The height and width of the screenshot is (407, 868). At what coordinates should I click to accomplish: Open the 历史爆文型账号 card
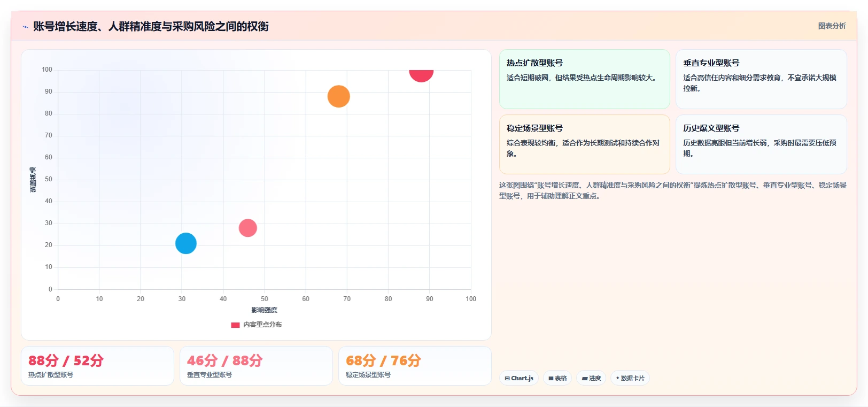761,144
